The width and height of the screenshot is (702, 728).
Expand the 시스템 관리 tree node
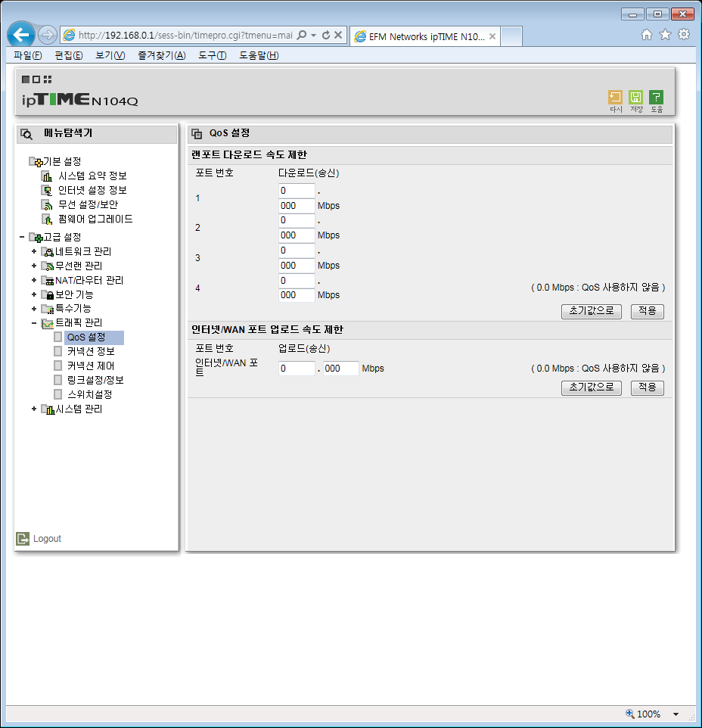point(34,409)
